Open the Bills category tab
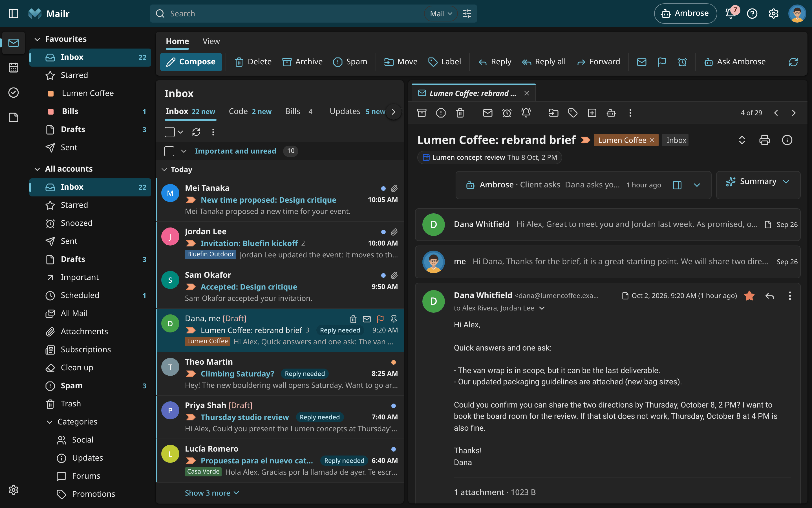The width and height of the screenshot is (812, 508). click(299, 111)
